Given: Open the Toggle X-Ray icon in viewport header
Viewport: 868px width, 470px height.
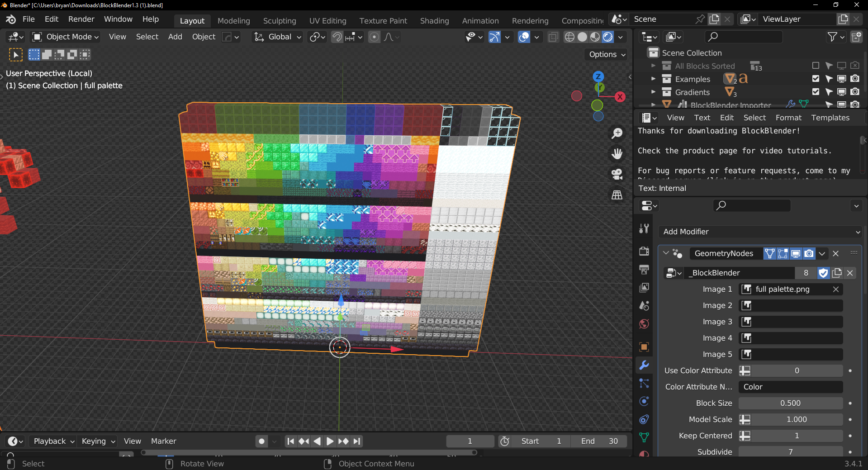Looking at the screenshot, I should pyautogui.click(x=553, y=37).
